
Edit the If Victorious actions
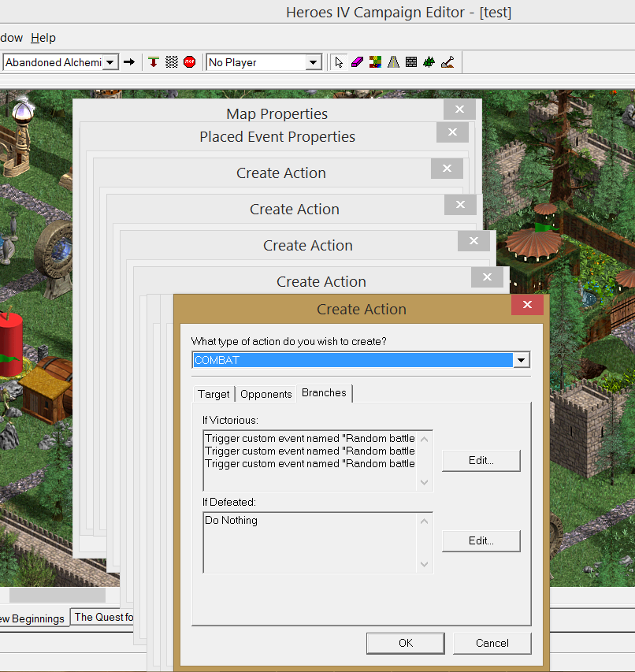[481, 460]
